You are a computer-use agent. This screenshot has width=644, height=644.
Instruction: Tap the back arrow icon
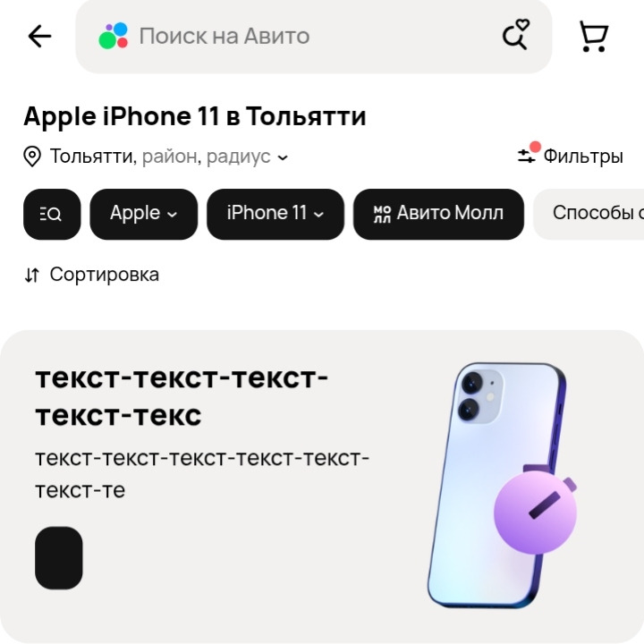[x=39, y=36]
